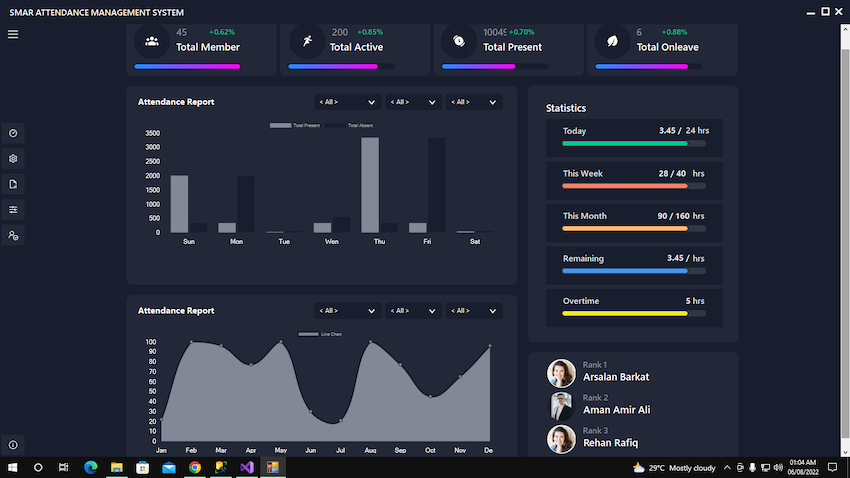The height and width of the screenshot is (478, 850).
Task: Click the Fri Total Absent bar
Action: (437, 185)
